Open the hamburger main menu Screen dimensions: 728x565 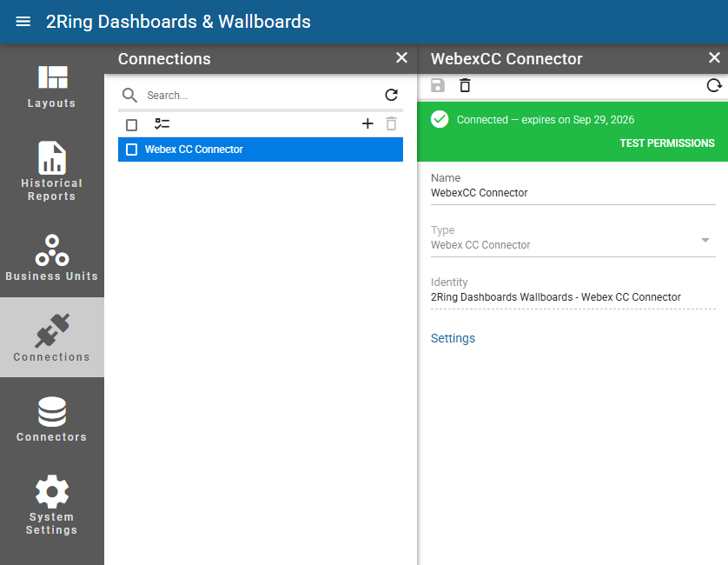pos(23,22)
